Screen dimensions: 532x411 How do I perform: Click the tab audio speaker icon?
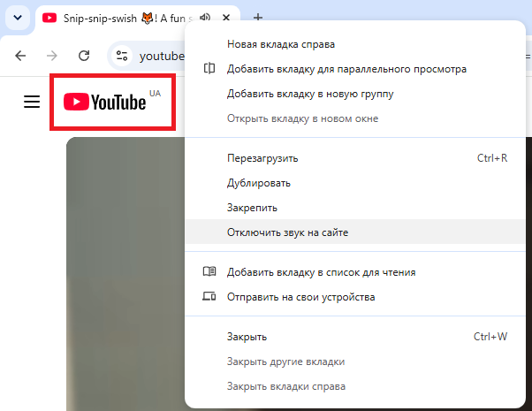coord(205,17)
